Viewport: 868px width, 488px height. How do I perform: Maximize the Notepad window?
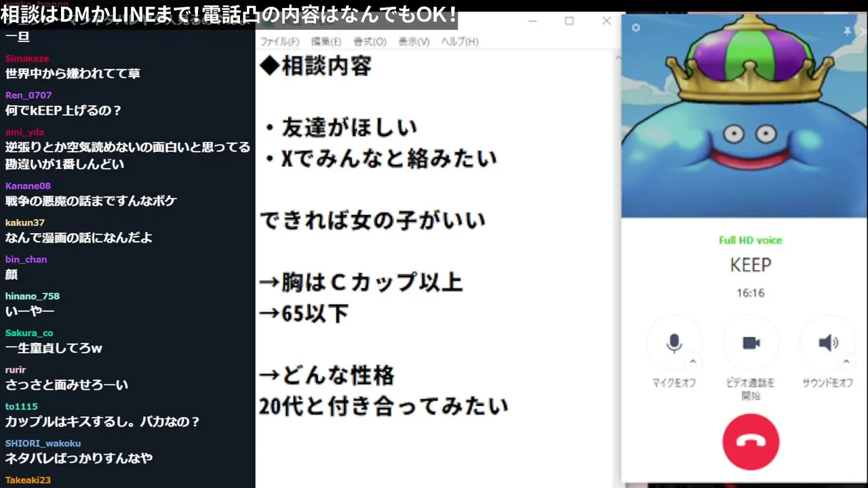pos(569,21)
